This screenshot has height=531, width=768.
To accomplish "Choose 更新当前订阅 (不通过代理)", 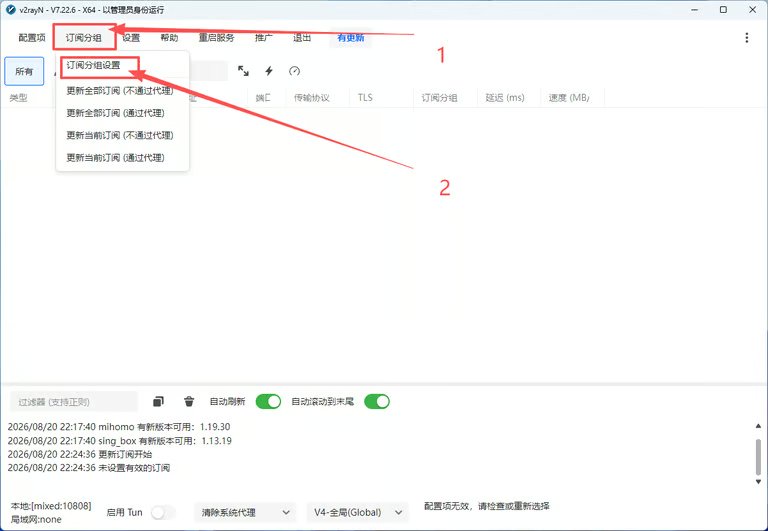I will coord(122,135).
